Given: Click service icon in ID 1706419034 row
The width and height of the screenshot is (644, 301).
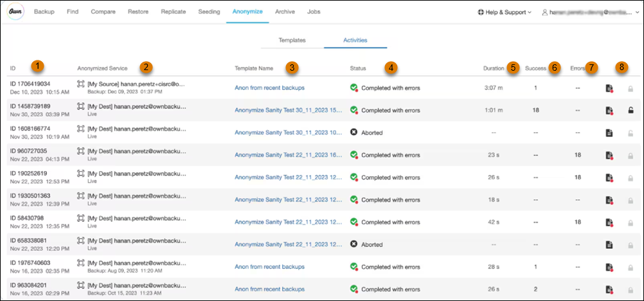Looking at the screenshot, I should pyautogui.click(x=80, y=84).
